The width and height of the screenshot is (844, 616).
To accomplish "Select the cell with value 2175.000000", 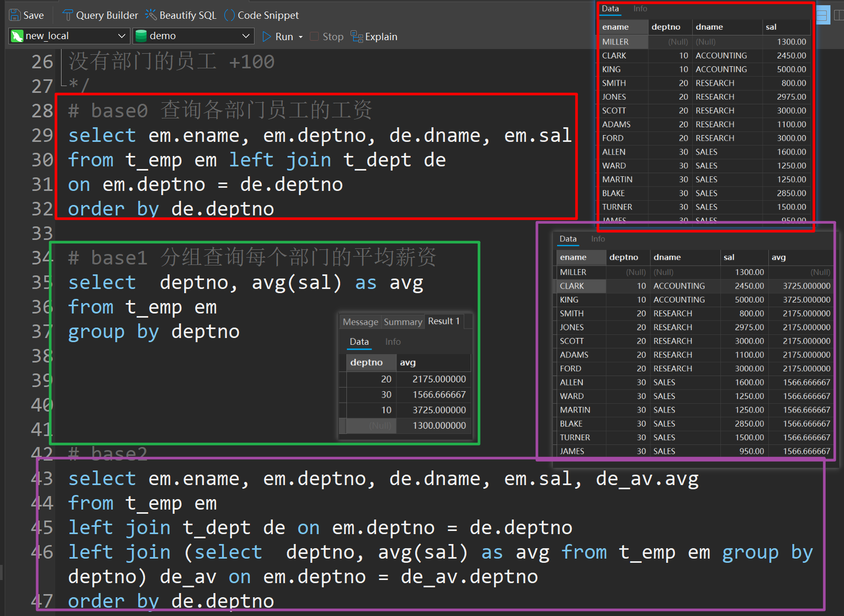I will (439, 379).
